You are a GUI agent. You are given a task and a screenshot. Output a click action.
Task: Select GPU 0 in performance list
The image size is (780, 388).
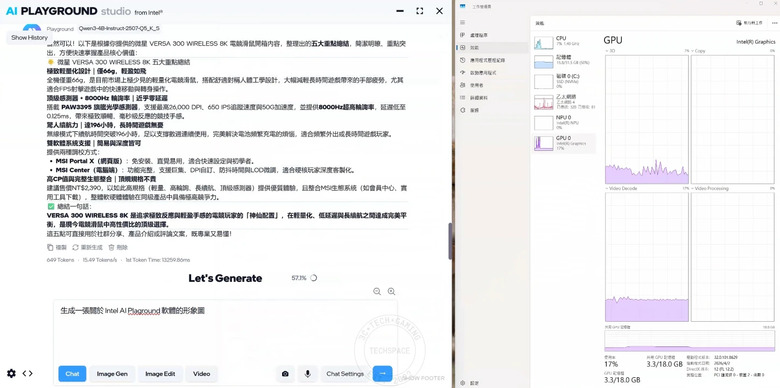[x=564, y=143]
